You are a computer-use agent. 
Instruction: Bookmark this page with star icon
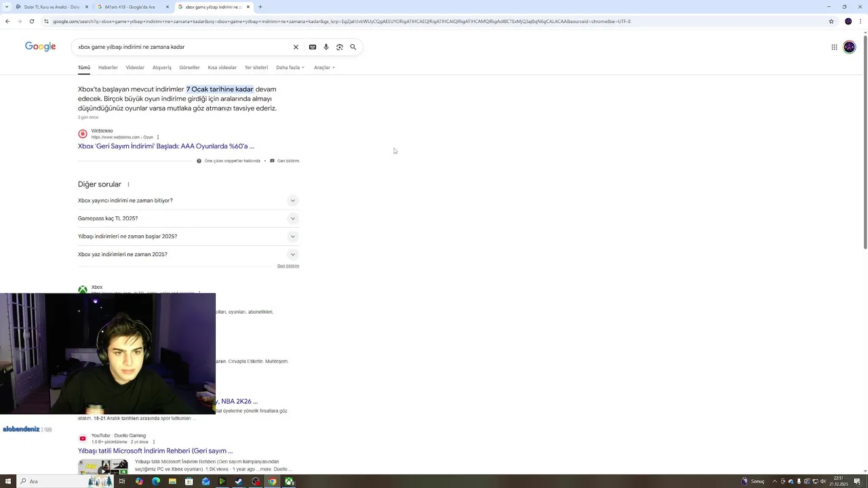point(831,21)
